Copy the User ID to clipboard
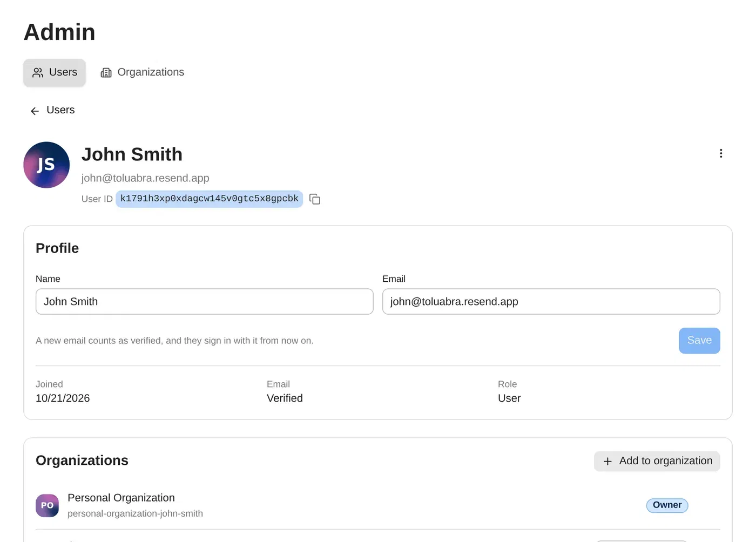Screen dimensions: 756x542 (x=315, y=199)
